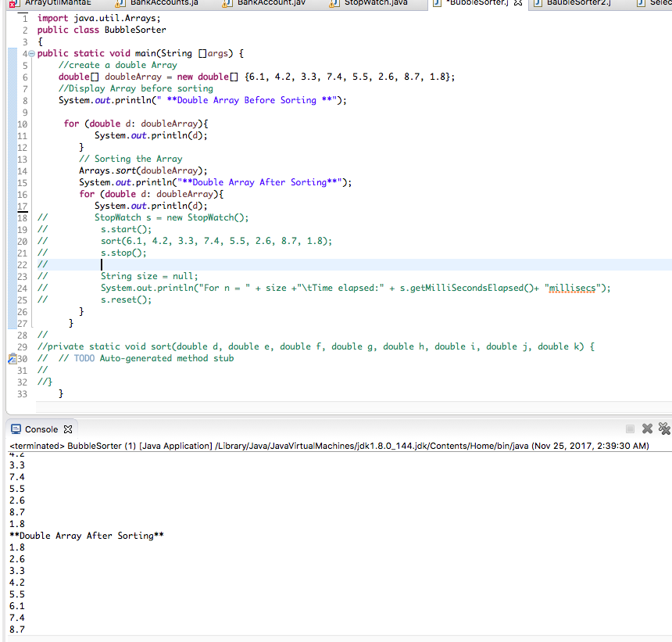Click the Java file icon on the BubbleSorter tab
The width and height of the screenshot is (672, 642).
pos(435,4)
